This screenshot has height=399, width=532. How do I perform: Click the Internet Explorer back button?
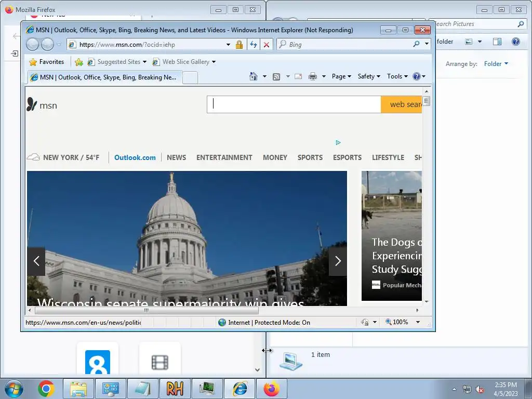[33, 45]
